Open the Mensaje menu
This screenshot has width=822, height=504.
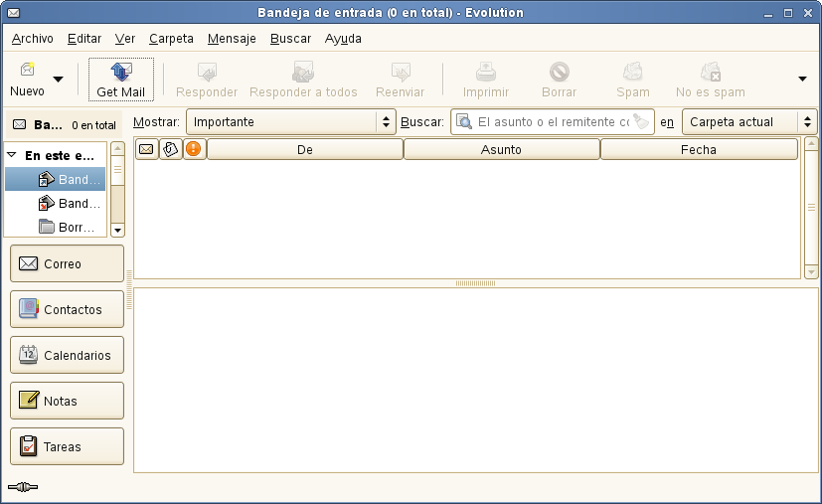coord(232,39)
